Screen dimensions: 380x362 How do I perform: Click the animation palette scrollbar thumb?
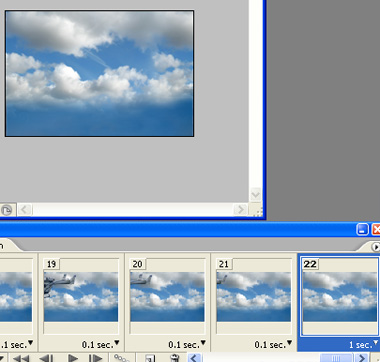coord(336,358)
